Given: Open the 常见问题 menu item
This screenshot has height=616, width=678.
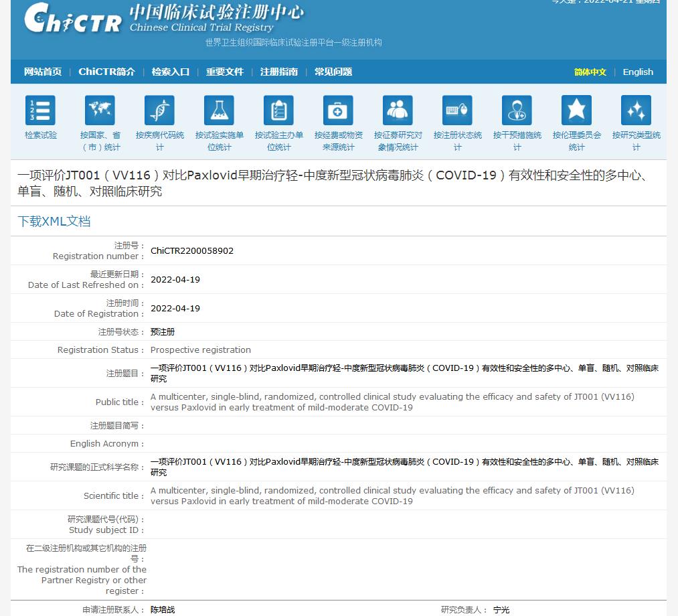Looking at the screenshot, I should tap(333, 72).
